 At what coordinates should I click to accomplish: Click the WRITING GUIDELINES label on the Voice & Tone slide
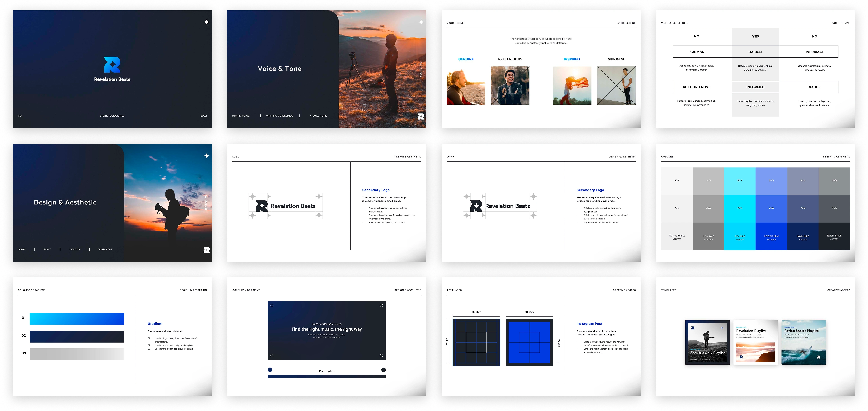point(279,116)
